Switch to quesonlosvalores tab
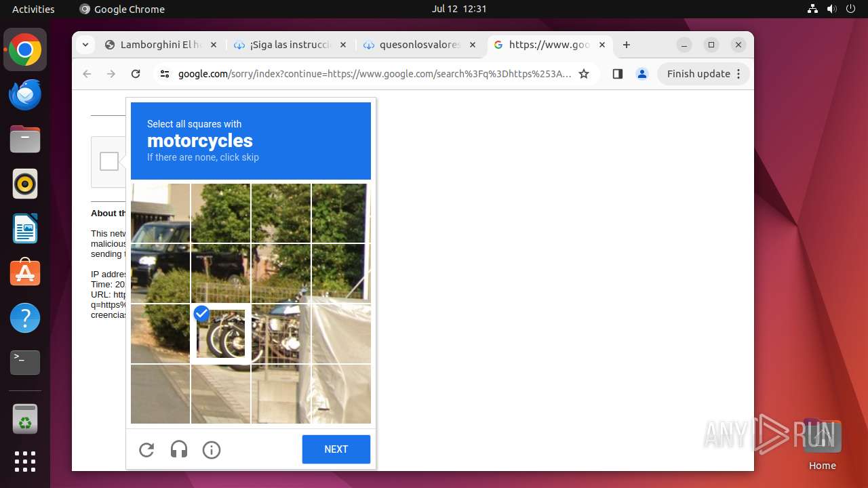 click(420, 45)
